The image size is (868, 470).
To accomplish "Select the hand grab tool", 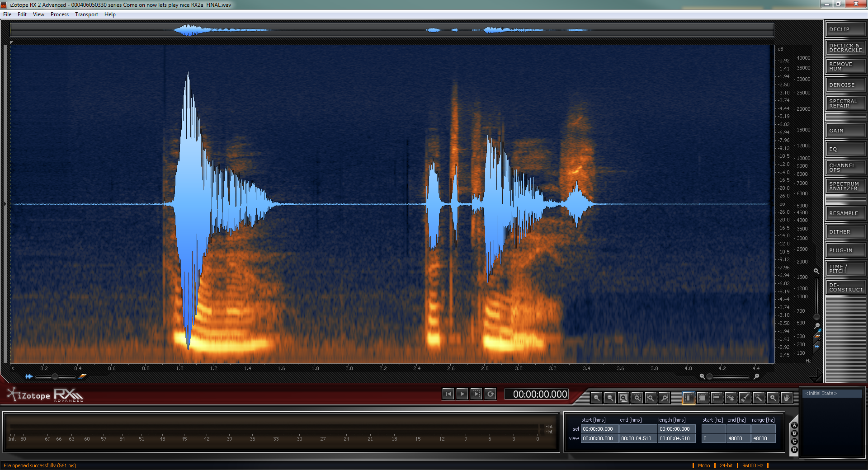I will pos(787,398).
